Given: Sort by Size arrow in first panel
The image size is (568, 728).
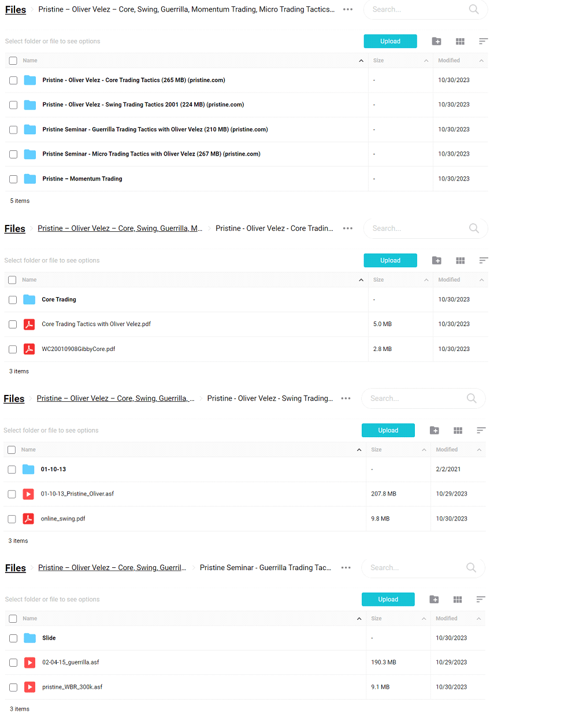Looking at the screenshot, I should tap(426, 61).
